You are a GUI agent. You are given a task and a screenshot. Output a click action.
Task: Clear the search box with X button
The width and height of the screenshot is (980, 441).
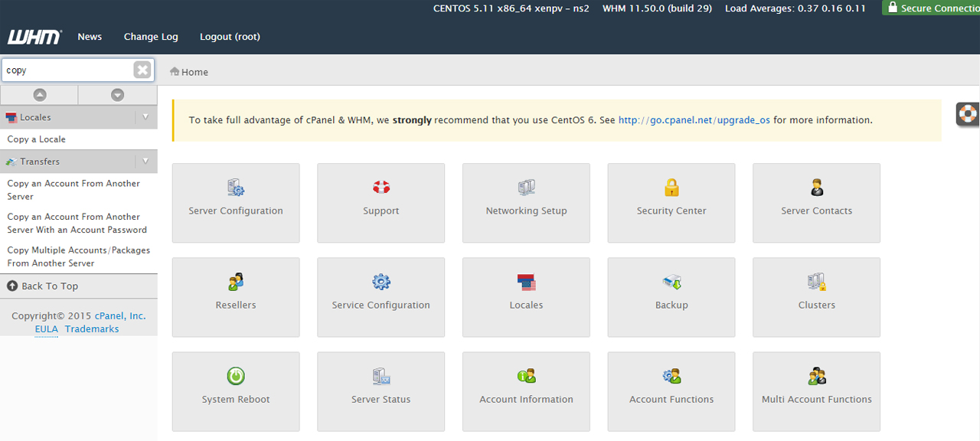(x=142, y=70)
